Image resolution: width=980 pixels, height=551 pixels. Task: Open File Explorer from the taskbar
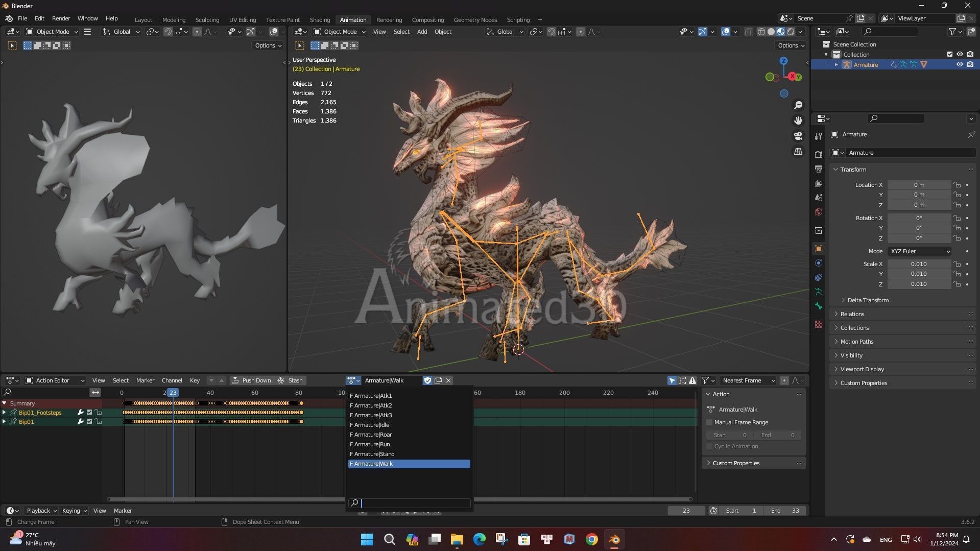pyautogui.click(x=457, y=539)
